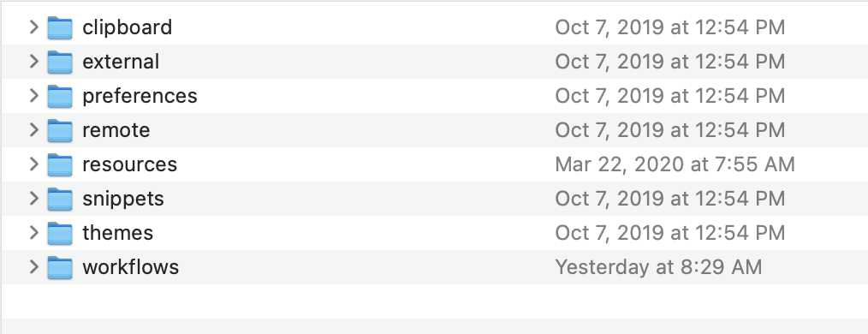Expand the preferences folder chevron
868x334 pixels.
pyautogui.click(x=33, y=95)
